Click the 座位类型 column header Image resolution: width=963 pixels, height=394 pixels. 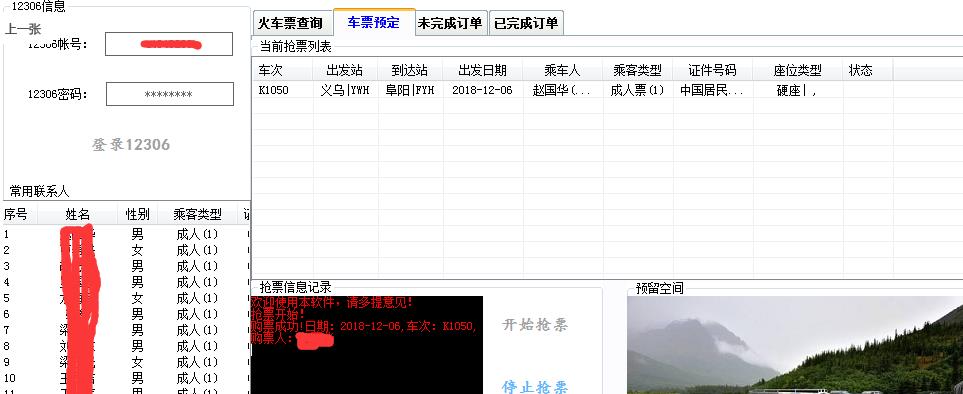click(798, 70)
